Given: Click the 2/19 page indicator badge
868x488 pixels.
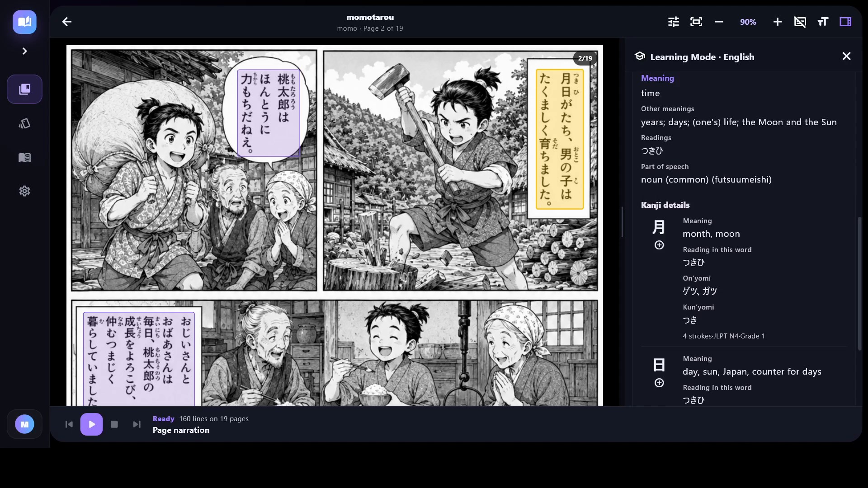Looking at the screenshot, I should [x=585, y=58].
